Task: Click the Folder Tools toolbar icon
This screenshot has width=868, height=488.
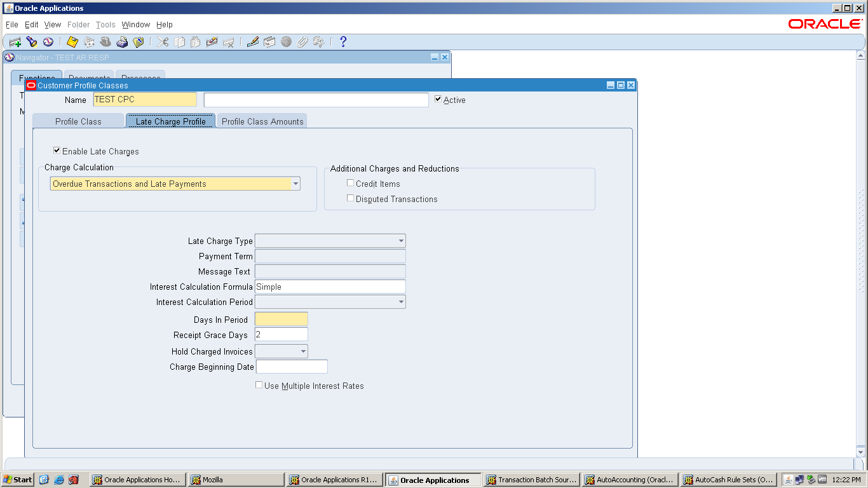Action: point(319,42)
